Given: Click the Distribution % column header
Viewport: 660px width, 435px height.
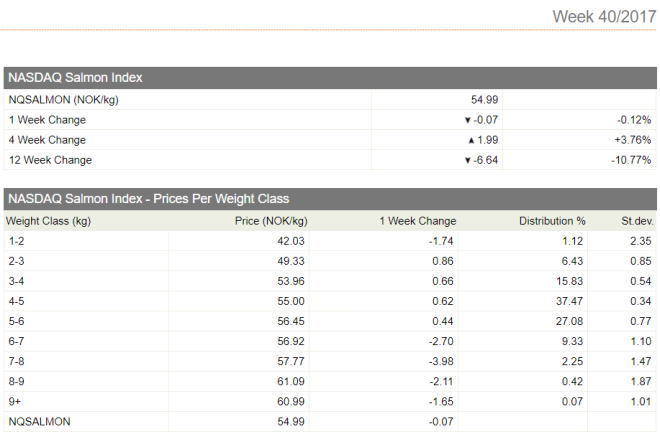Looking at the screenshot, I should tap(552, 221).
